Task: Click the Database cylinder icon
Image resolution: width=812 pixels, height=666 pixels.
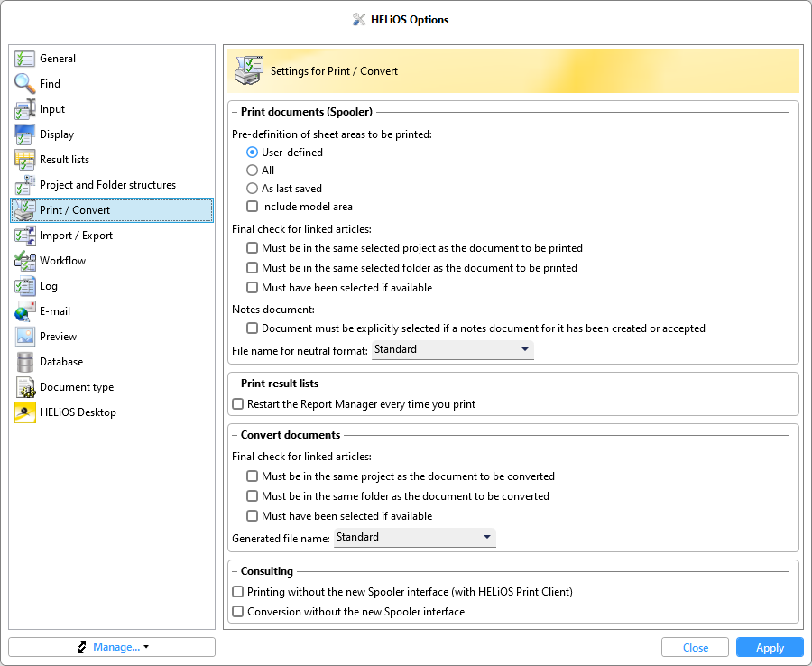Action: 25,362
